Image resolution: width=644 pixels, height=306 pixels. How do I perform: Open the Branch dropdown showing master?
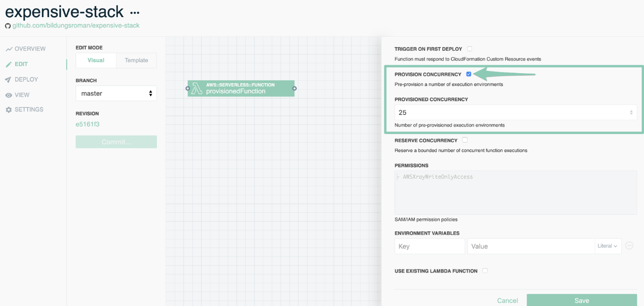[116, 94]
